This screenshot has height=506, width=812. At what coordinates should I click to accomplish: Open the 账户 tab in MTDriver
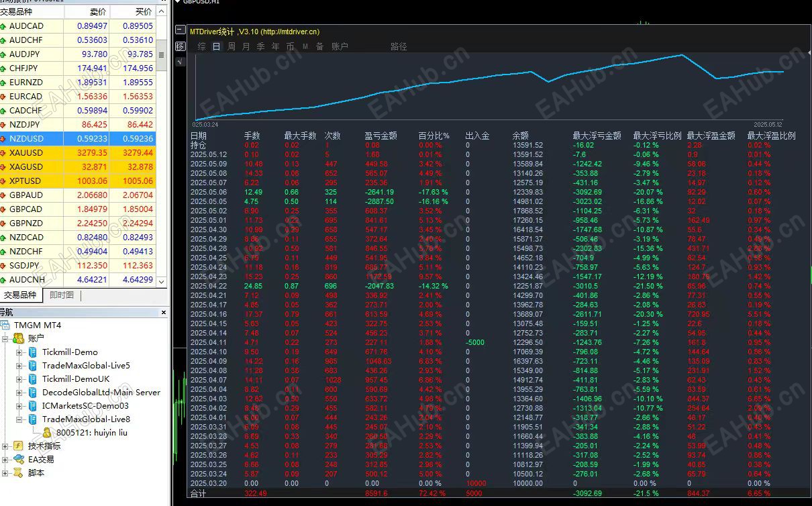[x=340, y=46]
